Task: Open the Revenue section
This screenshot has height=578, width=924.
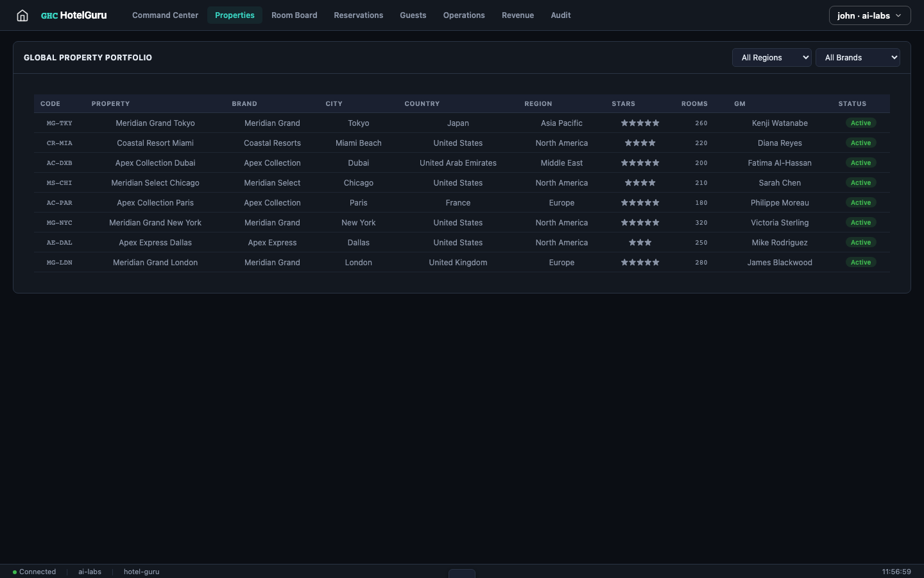Action: (518, 15)
